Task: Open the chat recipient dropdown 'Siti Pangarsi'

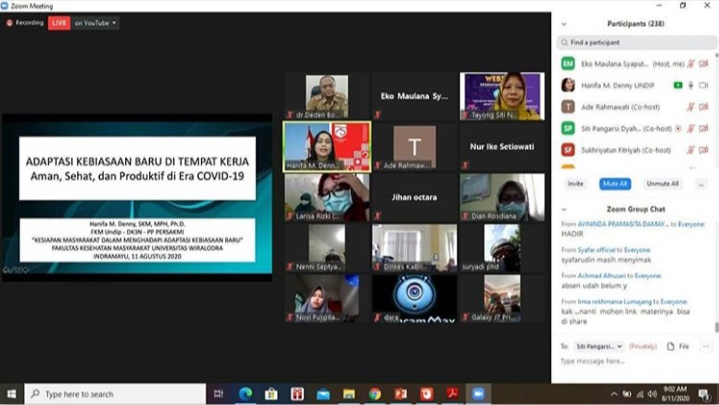Action: (x=598, y=346)
